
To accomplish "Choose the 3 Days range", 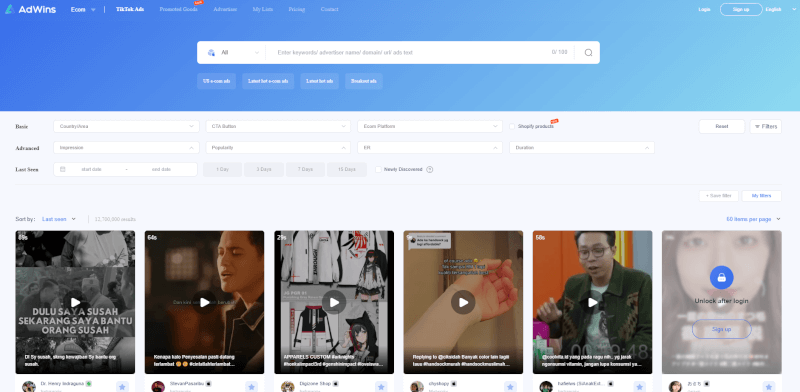I will [264, 169].
